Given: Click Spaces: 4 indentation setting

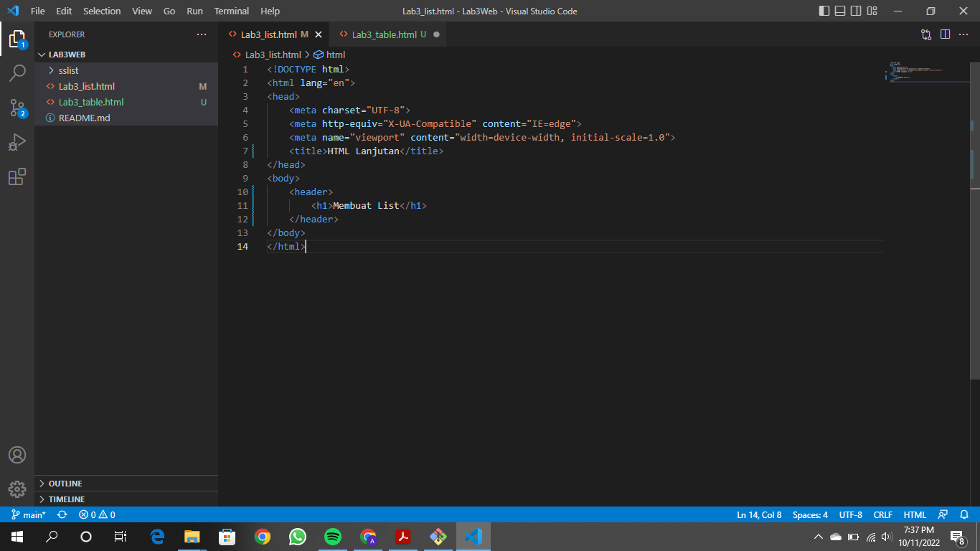Looking at the screenshot, I should (810, 515).
